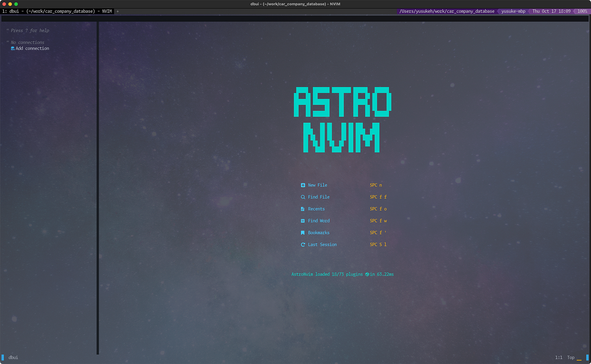
Task: Click the plus button after the tmux tab
Action: pos(118,11)
